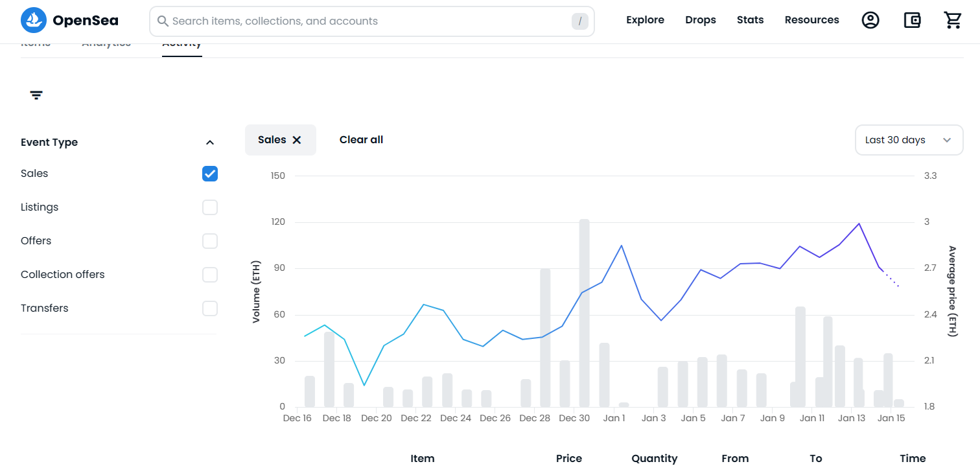
Task: Click the Time column header
Action: pyautogui.click(x=913, y=459)
